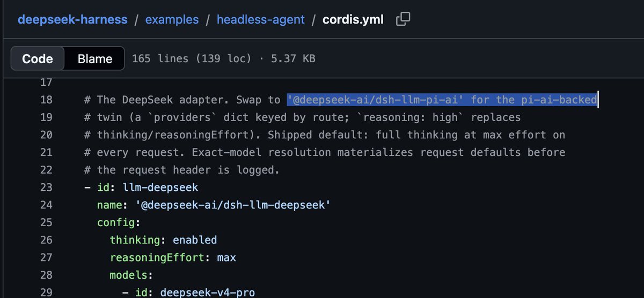This screenshot has height=298, width=644.
Task: Open the deepseek-harness repository breadcrumb
Action: 72,20
